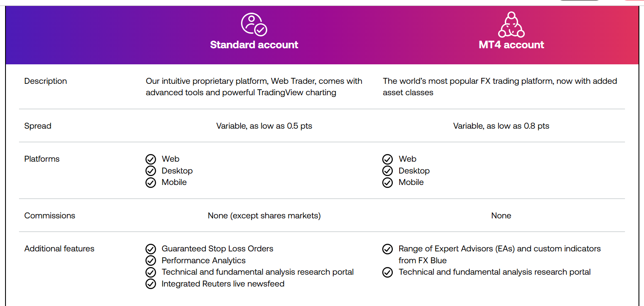Click check icon beside Web under Standard account
Image resolution: width=644 pixels, height=306 pixels.
(x=151, y=160)
